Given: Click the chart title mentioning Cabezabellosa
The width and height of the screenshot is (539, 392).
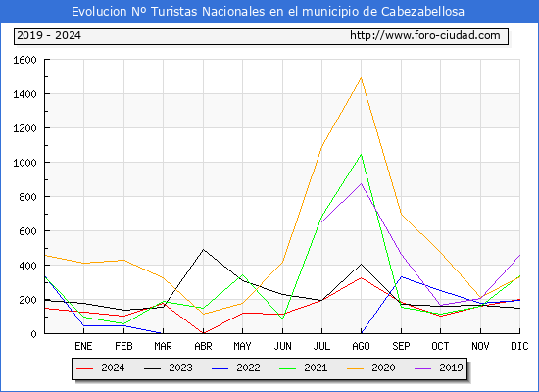Looking at the screenshot, I should coord(268,12).
